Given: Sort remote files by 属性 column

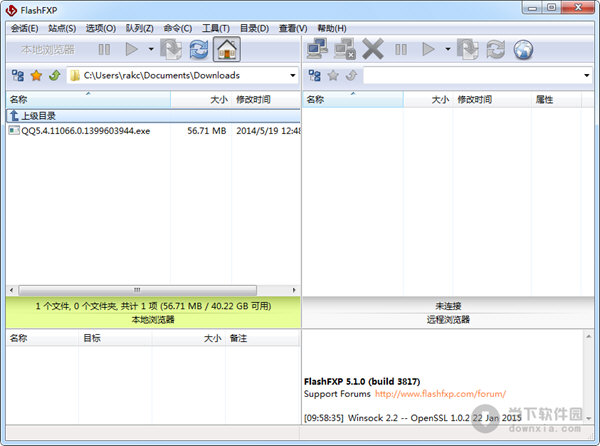Looking at the screenshot, I should point(556,99).
